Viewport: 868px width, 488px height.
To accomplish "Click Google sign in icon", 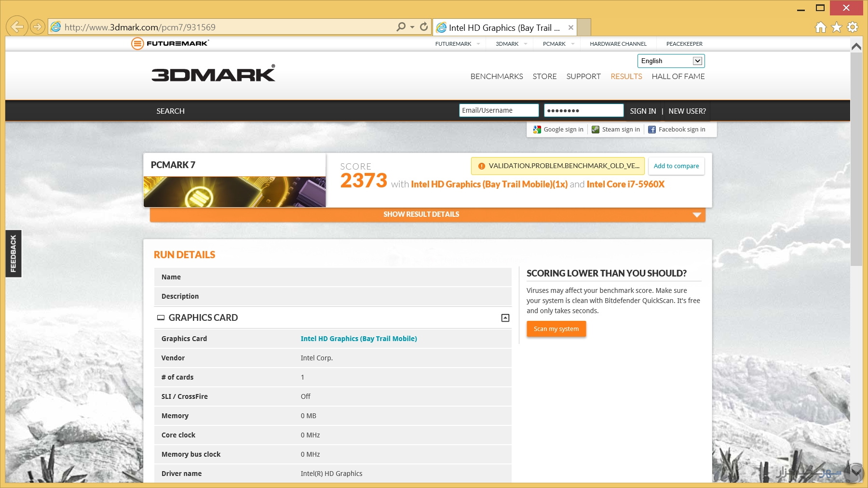I will (x=537, y=130).
